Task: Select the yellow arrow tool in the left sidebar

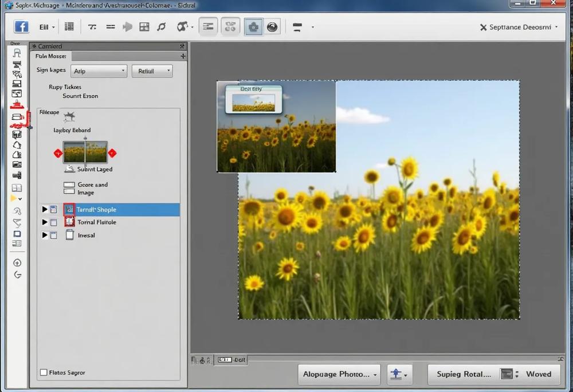Action: point(14,198)
